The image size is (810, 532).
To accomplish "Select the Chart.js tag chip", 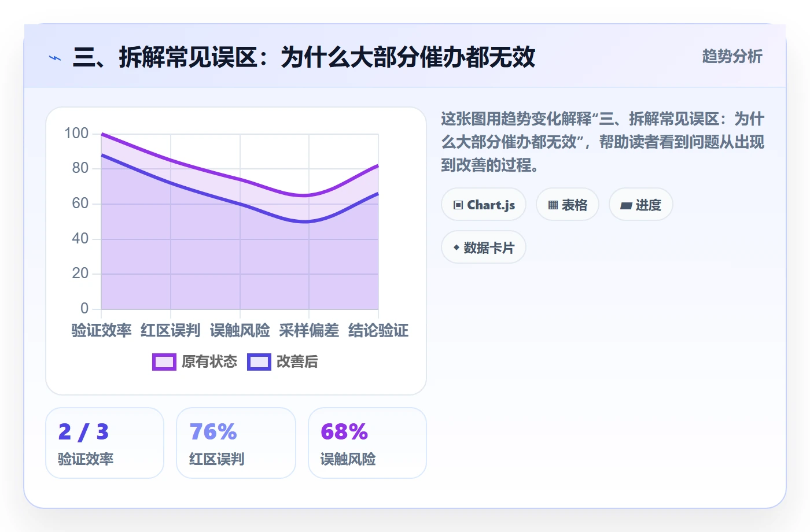I will pyautogui.click(x=484, y=205).
